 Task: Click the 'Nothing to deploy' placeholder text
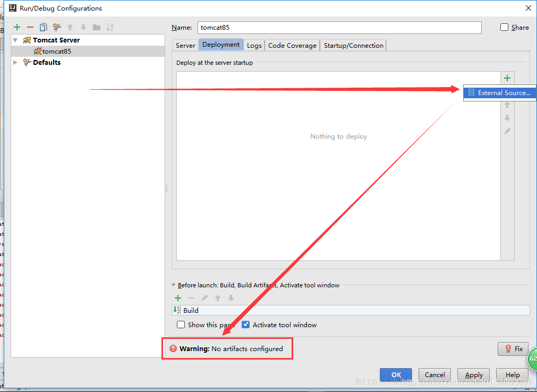point(338,137)
